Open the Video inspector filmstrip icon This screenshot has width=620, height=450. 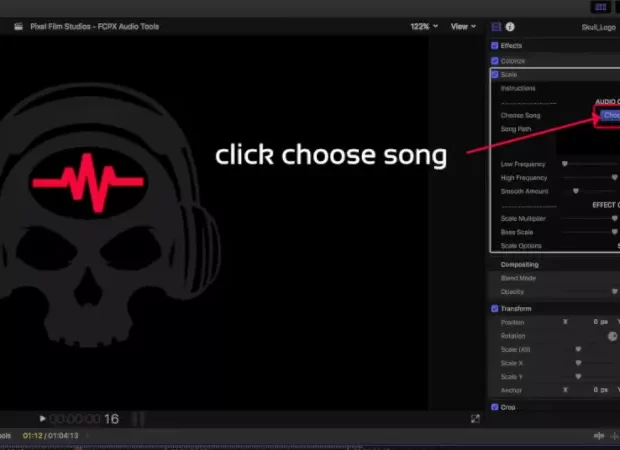pyautogui.click(x=496, y=26)
